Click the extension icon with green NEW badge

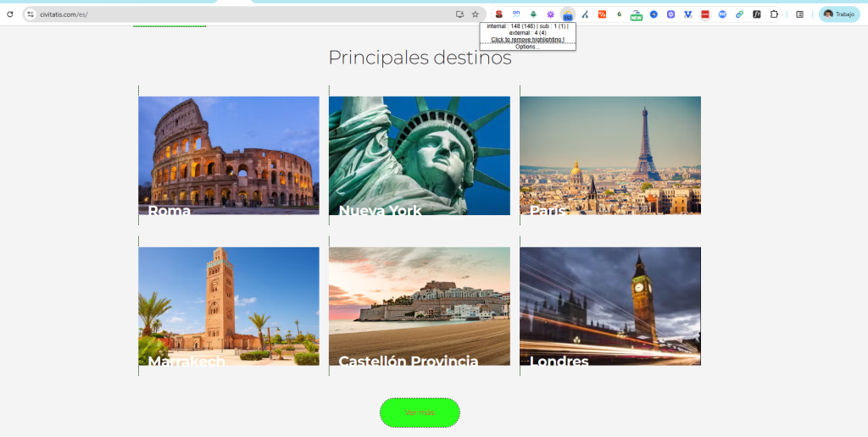tap(636, 14)
